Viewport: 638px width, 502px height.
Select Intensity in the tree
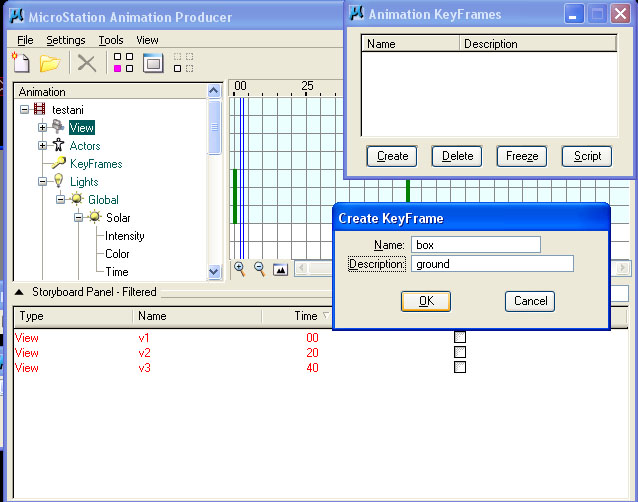pos(125,236)
